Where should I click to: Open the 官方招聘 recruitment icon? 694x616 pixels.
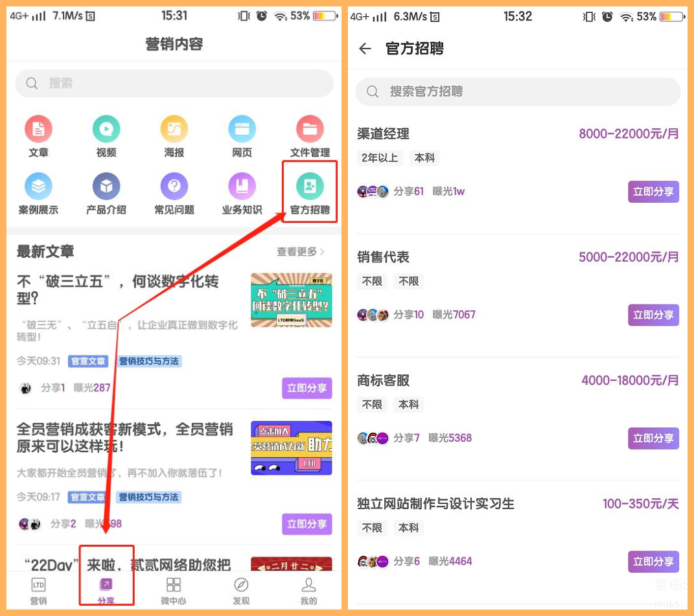coord(310,188)
